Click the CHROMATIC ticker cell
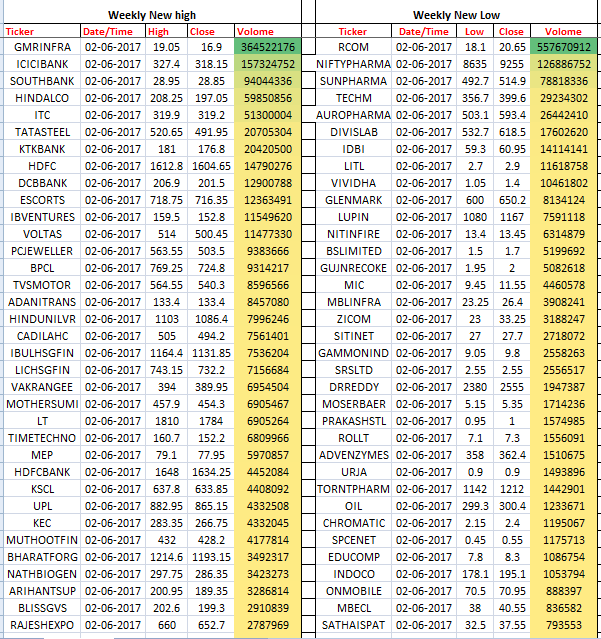The width and height of the screenshot is (601, 639). (353, 523)
